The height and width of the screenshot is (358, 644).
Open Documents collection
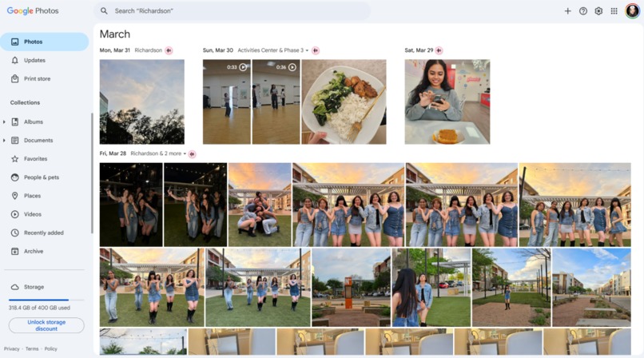(x=38, y=141)
